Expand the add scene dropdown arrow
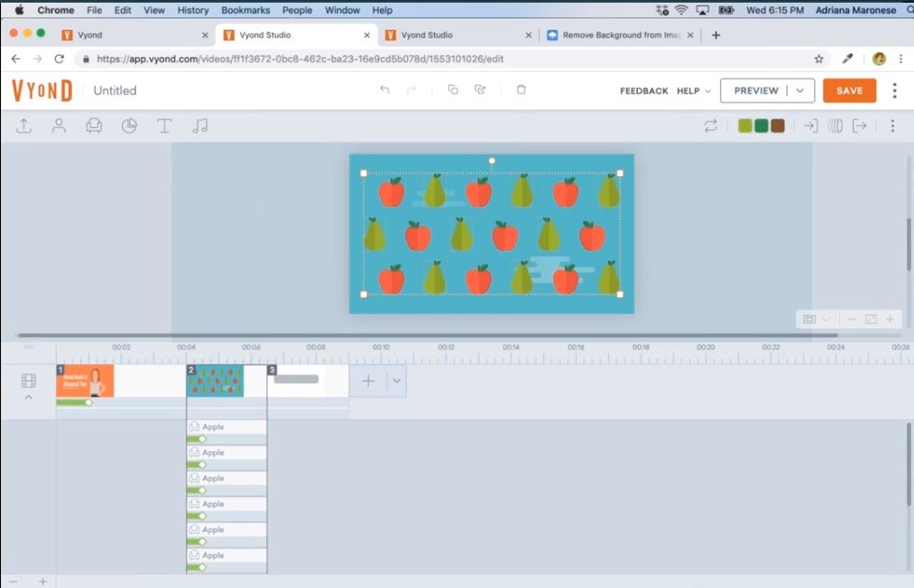Screen dimensions: 914x588 396,381
